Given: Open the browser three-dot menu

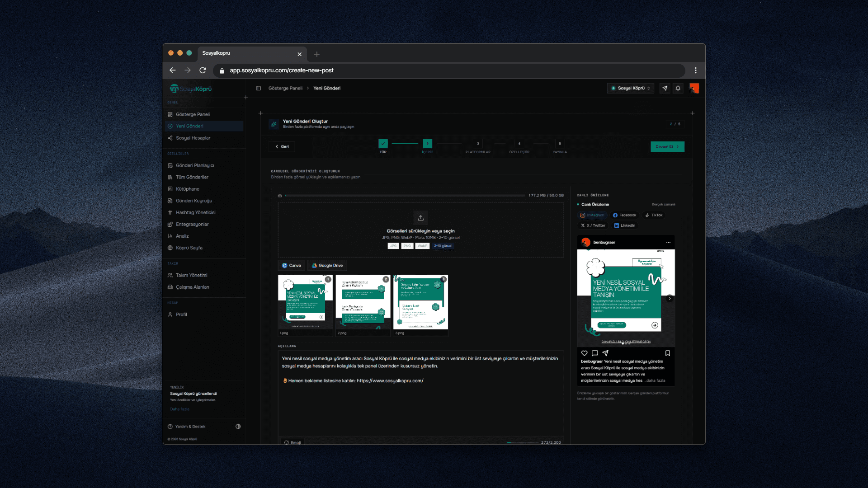Looking at the screenshot, I should click(696, 70).
